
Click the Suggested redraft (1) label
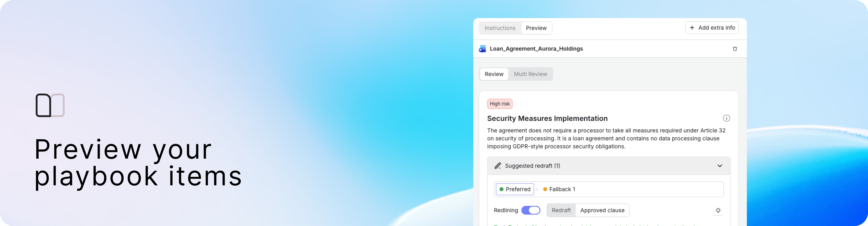532,166
